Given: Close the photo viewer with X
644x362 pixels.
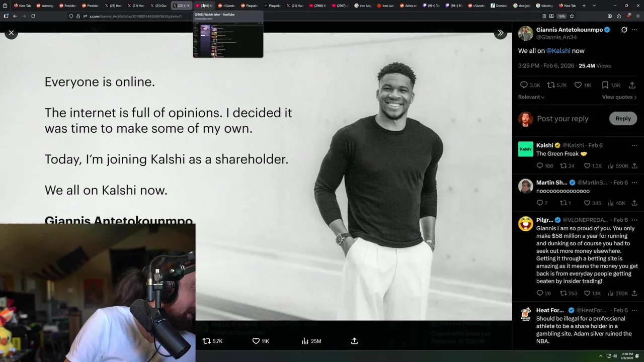Looking at the screenshot, I should pos(11,33).
